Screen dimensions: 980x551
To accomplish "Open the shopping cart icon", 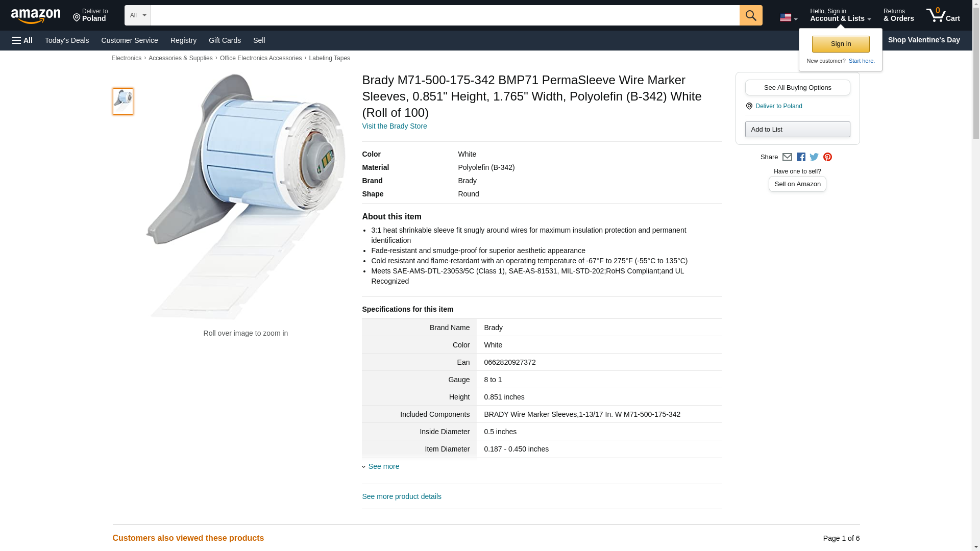I will [942, 15].
